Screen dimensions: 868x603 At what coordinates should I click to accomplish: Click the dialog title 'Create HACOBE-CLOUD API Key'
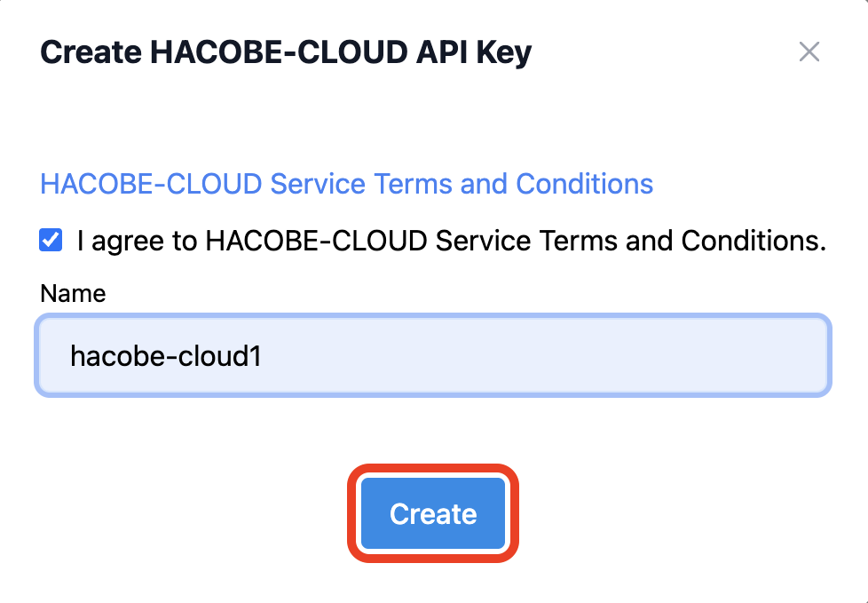pyautogui.click(x=286, y=52)
